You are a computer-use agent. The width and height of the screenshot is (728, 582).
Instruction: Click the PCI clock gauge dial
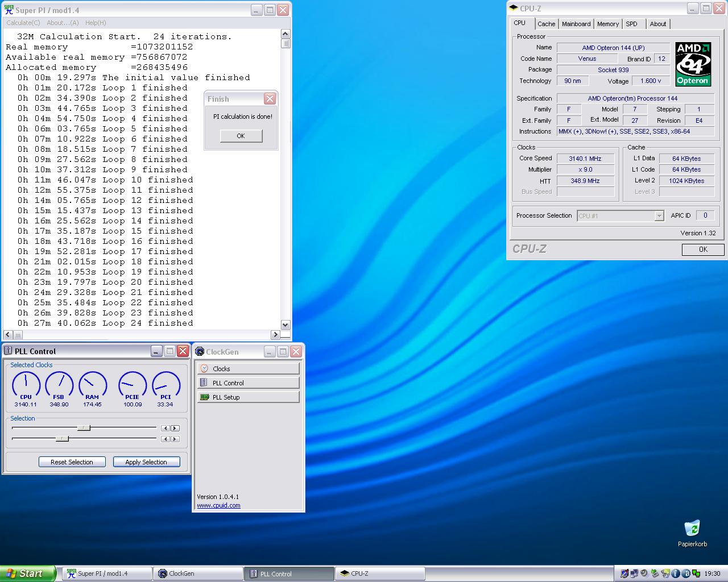pos(166,384)
